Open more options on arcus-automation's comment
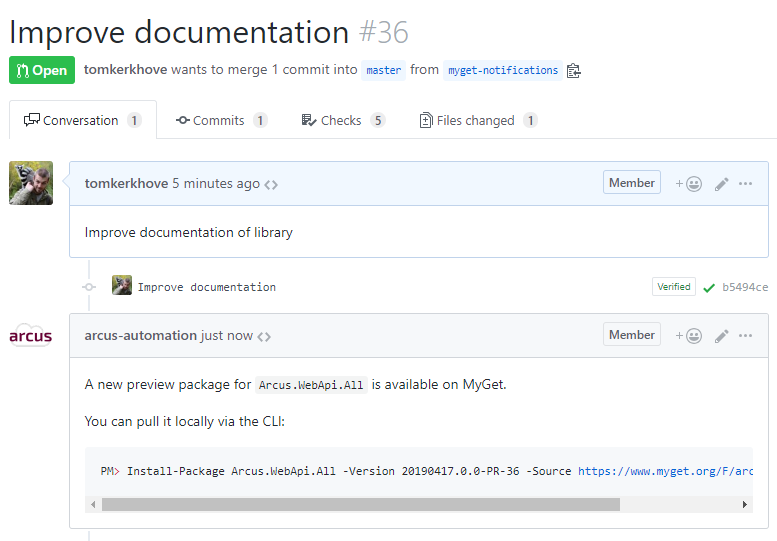777x541 pixels. pyautogui.click(x=745, y=336)
